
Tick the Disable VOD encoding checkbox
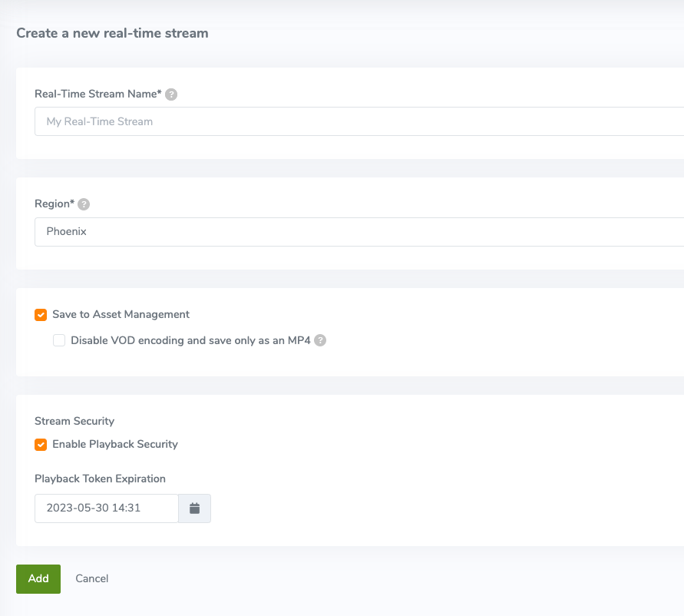click(59, 340)
